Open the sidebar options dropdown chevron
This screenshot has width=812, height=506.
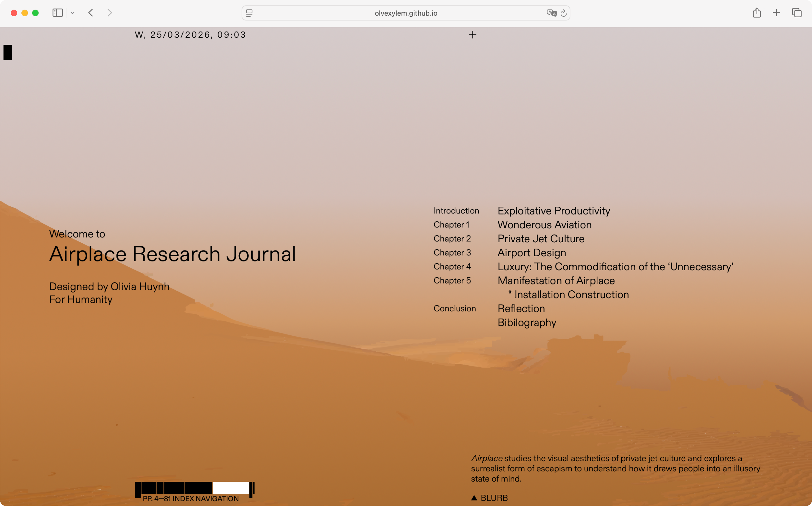pyautogui.click(x=73, y=13)
